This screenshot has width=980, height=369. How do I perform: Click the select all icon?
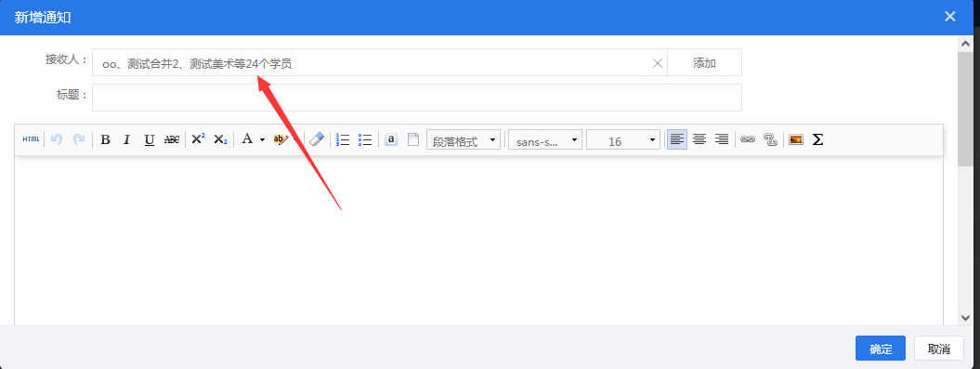point(391,139)
